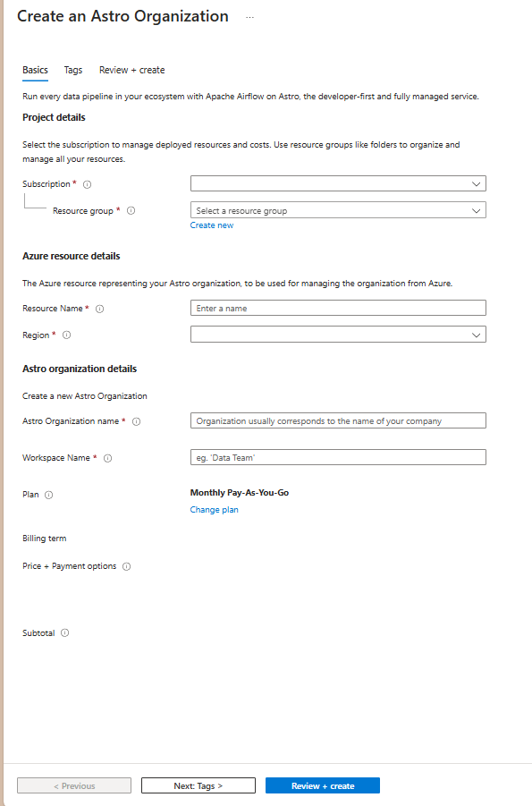Click the Resource group info icon
This screenshot has height=806, width=532.
point(131,210)
